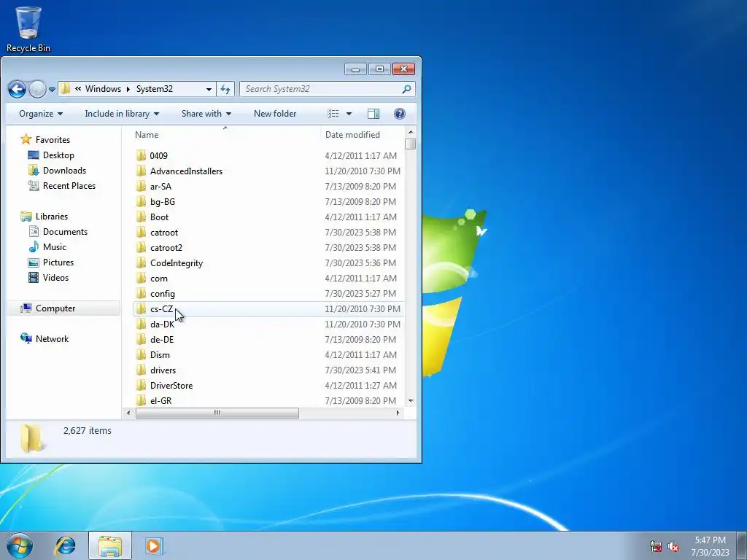Image resolution: width=747 pixels, height=560 pixels.
Task: Click the Show desktop button
Action: point(742,545)
